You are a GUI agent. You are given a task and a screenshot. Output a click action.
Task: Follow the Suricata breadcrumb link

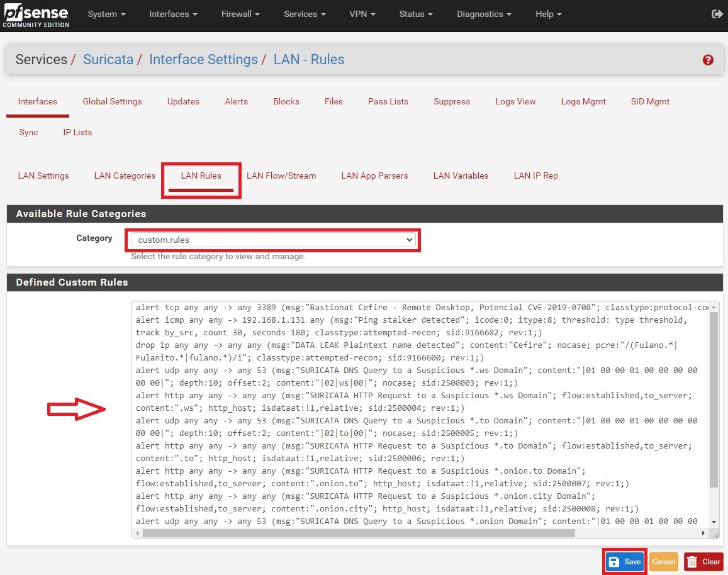(x=108, y=59)
